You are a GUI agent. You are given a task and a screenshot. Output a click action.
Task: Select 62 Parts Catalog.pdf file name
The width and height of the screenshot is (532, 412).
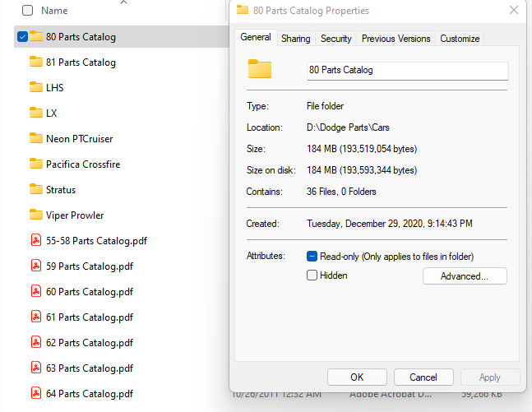pyautogui.click(x=90, y=342)
